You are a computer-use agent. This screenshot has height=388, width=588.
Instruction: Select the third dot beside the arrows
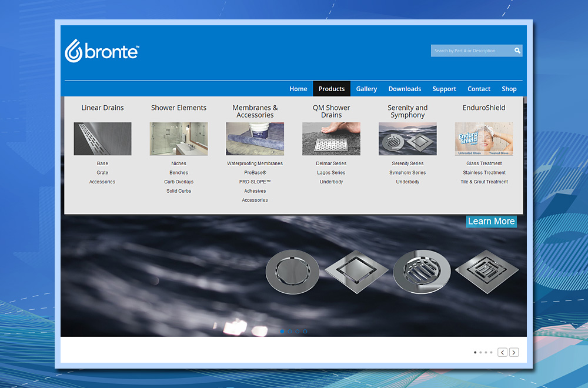486,352
